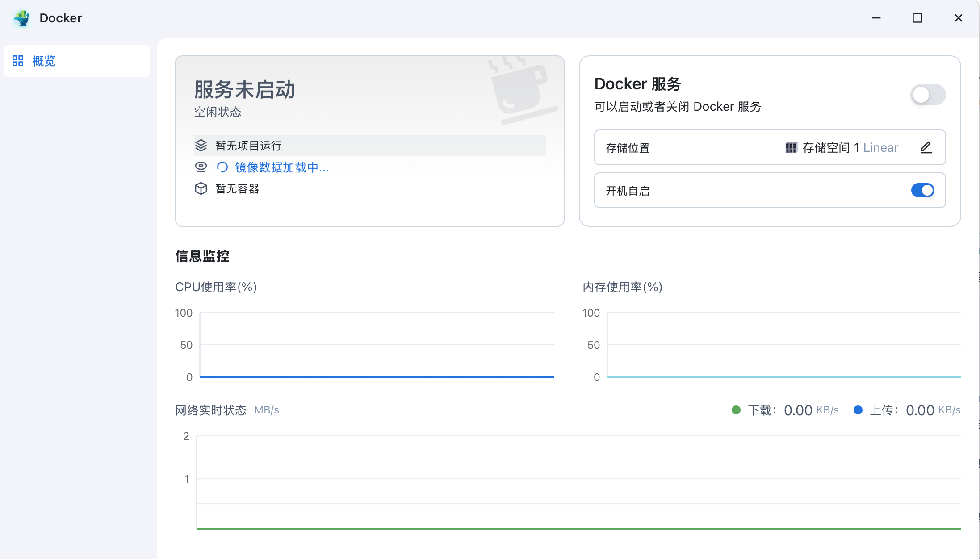Click the memory usage chart area
980x559 pixels.
(x=784, y=345)
